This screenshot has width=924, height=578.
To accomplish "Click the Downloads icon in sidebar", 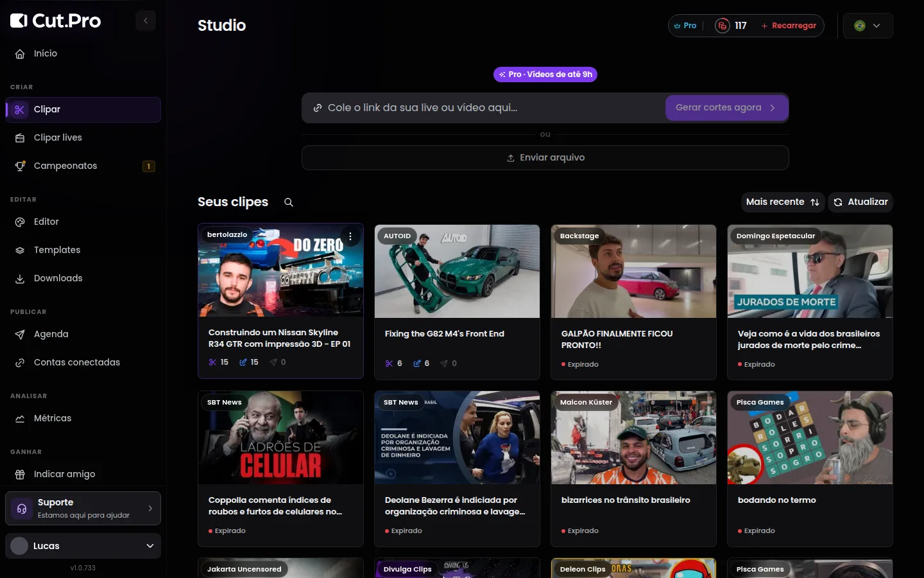I will coord(20,279).
